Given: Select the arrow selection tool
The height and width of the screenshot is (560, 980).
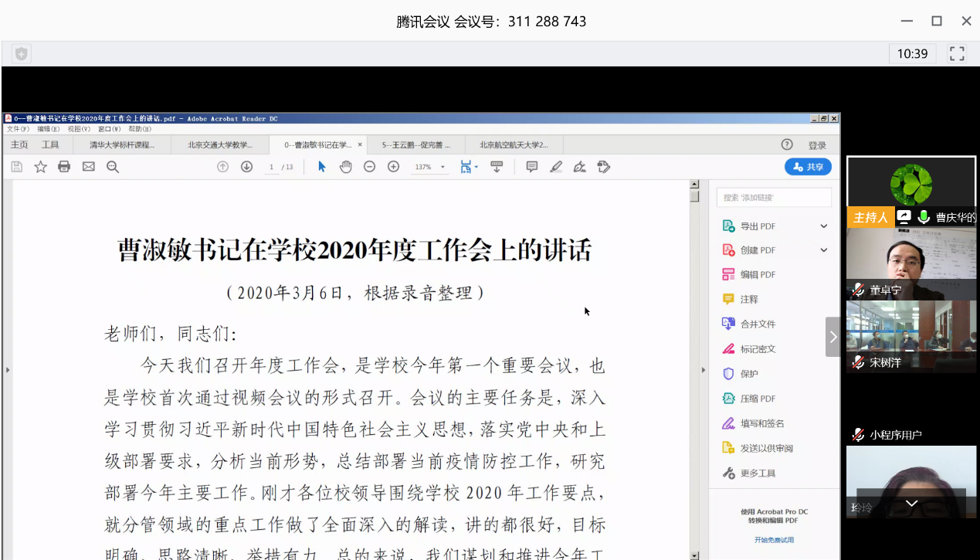Looking at the screenshot, I should pyautogui.click(x=322, y=167).
